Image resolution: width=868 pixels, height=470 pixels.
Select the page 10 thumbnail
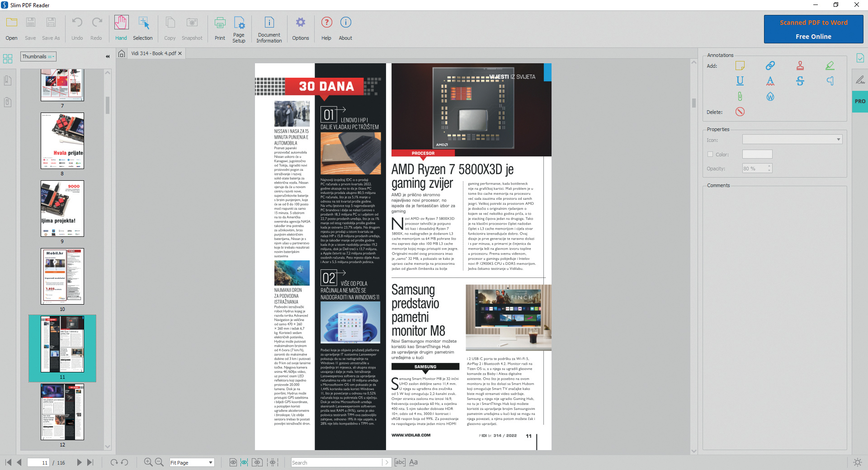coord(62,276)
